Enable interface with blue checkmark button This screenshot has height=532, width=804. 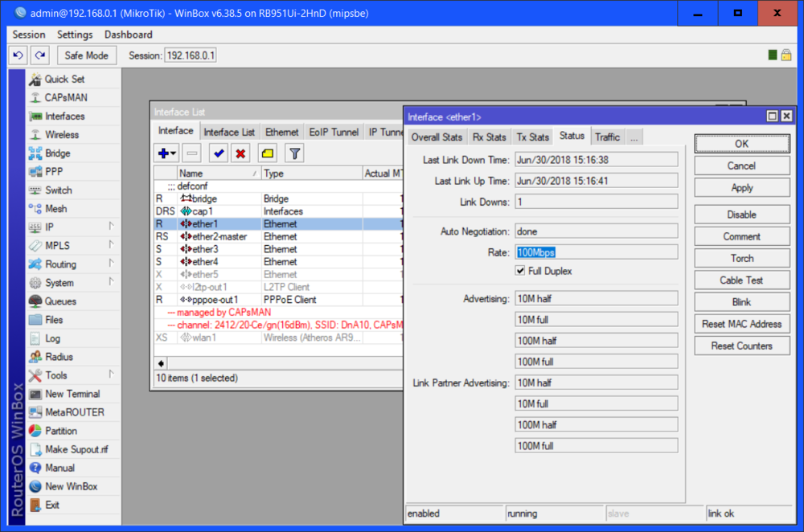click(219, 153)
